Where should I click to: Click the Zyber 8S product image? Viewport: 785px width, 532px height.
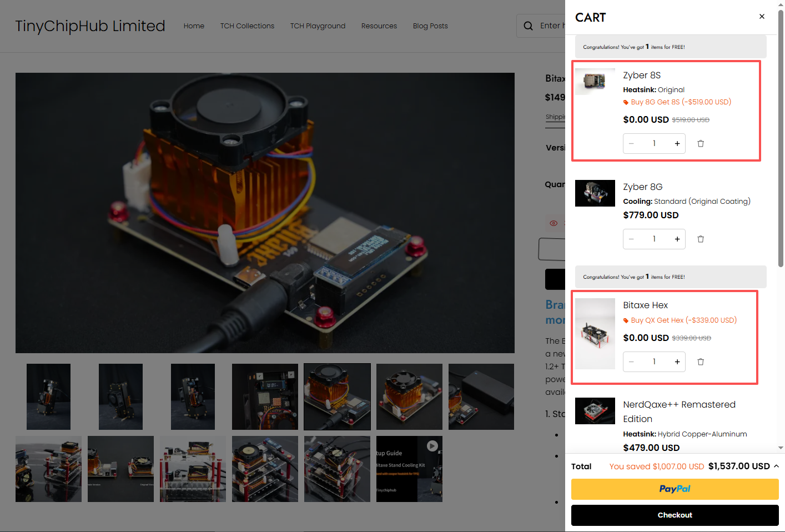click(595, 82)
